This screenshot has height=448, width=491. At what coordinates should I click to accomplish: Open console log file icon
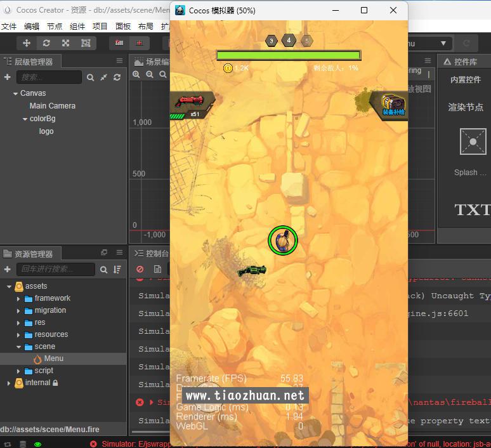tap(157, 269)
